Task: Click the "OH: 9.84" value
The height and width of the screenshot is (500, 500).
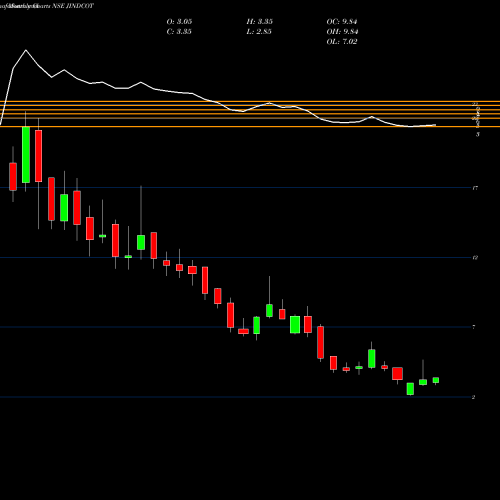Action: 342,32
